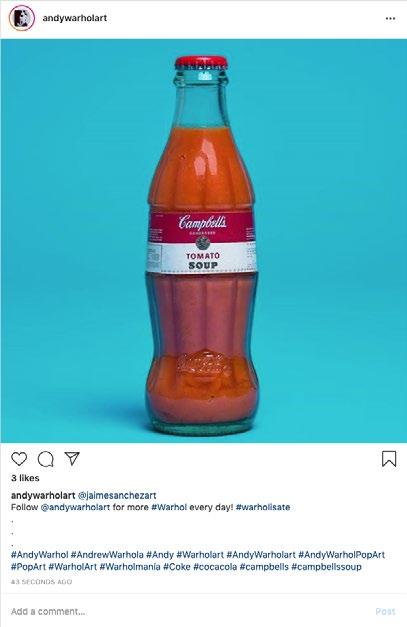This screenshot has height=627, width=407.
Task: Click the Add a comment field
Action: 188,611
